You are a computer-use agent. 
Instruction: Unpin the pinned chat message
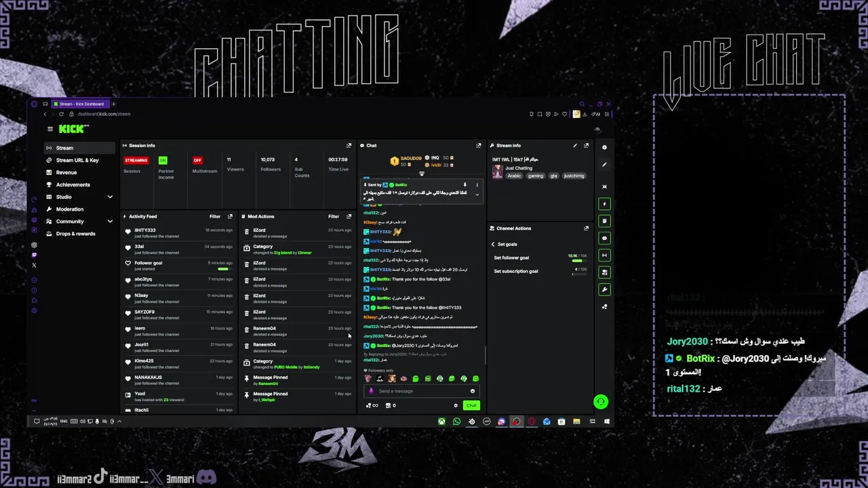pos(465,184)
